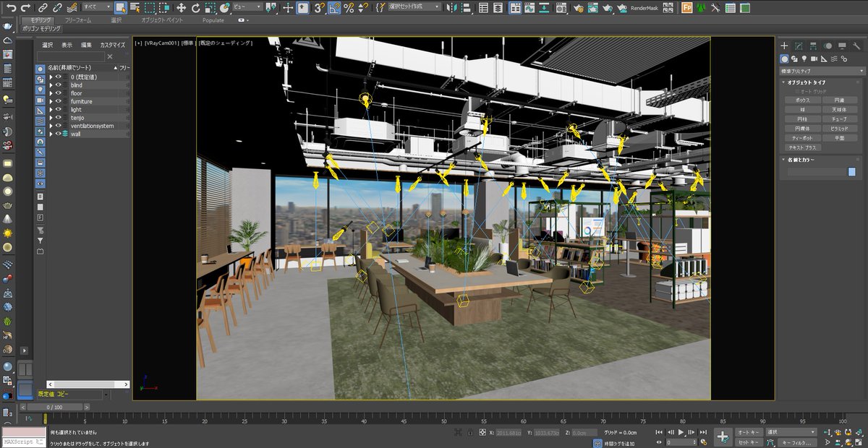Image resolution: width=868 pixels, height=448 pixels.
Task: Choose the Select Object tool
Action: [120, 8]
